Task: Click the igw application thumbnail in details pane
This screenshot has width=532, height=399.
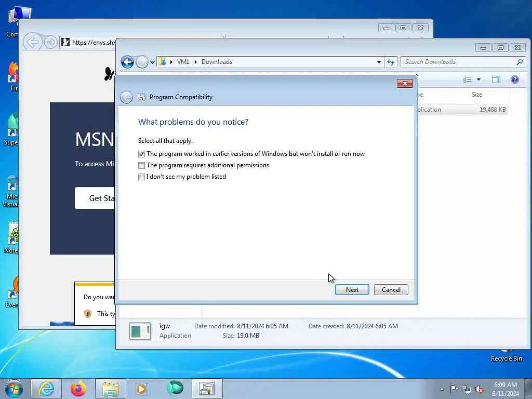Action: 140,331
